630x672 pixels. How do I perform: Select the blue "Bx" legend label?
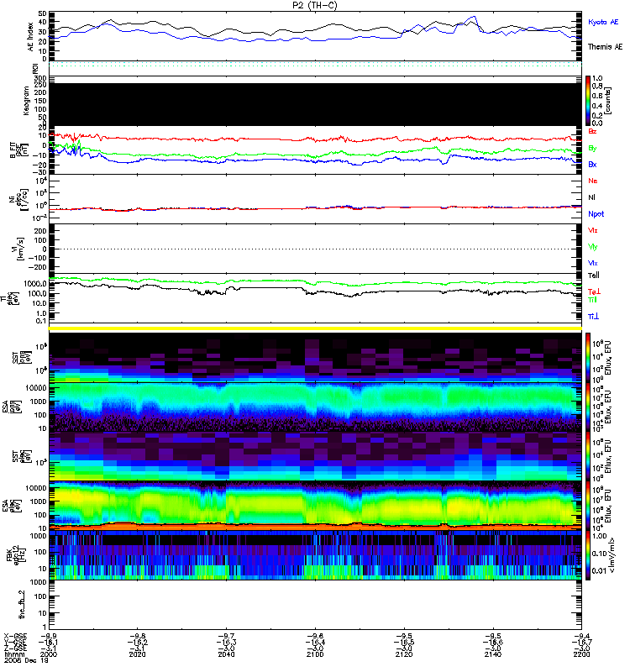pos(592,165)
